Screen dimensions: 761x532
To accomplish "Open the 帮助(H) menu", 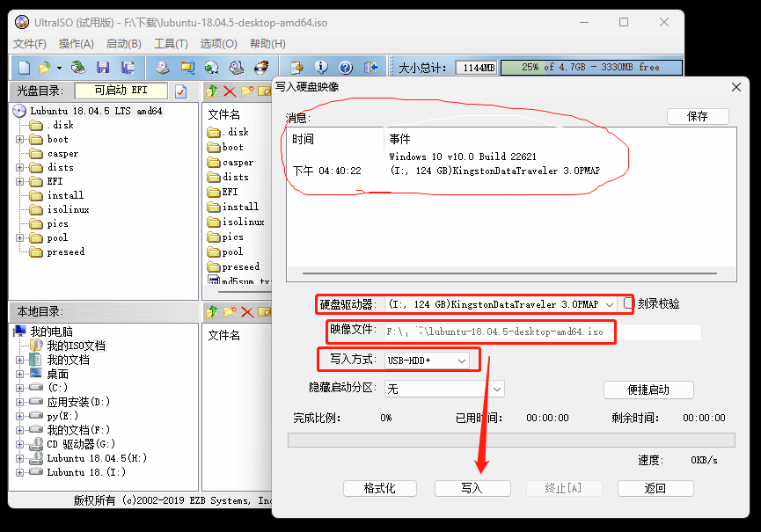I will click(267, 44).
